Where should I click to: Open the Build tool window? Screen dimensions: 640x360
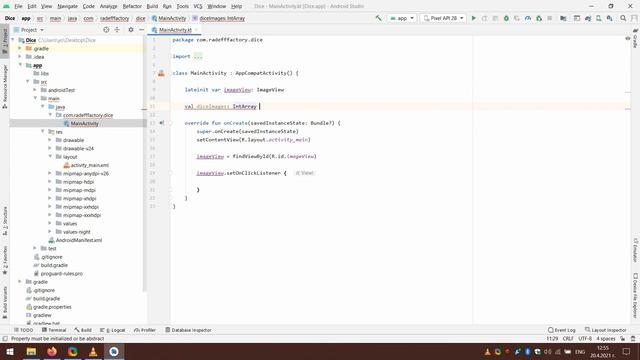coord(83,330)
